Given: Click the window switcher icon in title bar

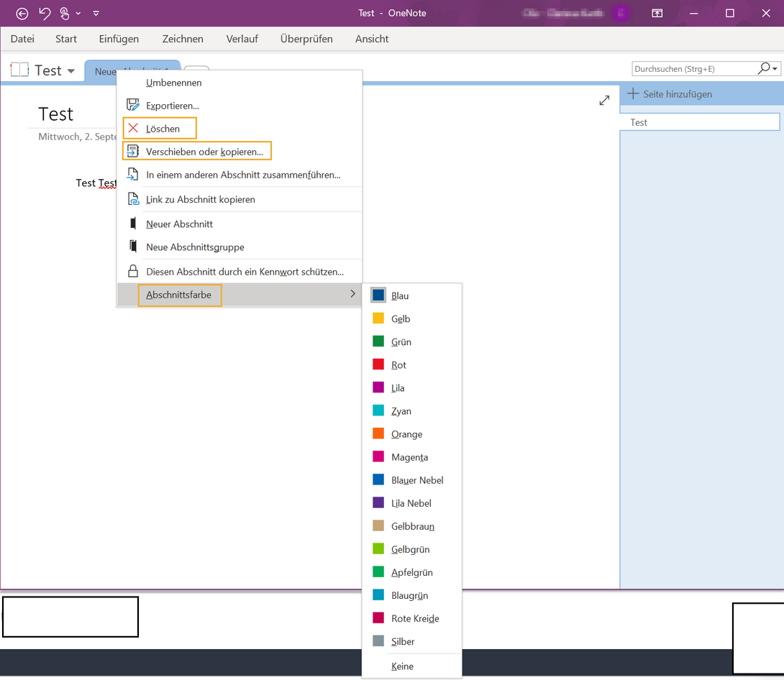Looking at the screenshot, I should click(657, 13).
